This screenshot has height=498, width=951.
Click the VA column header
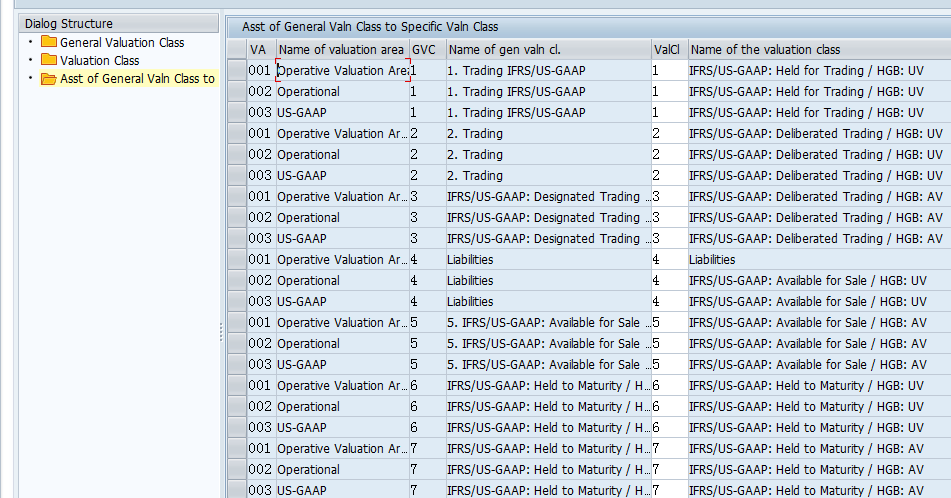(x=259, y=49)
